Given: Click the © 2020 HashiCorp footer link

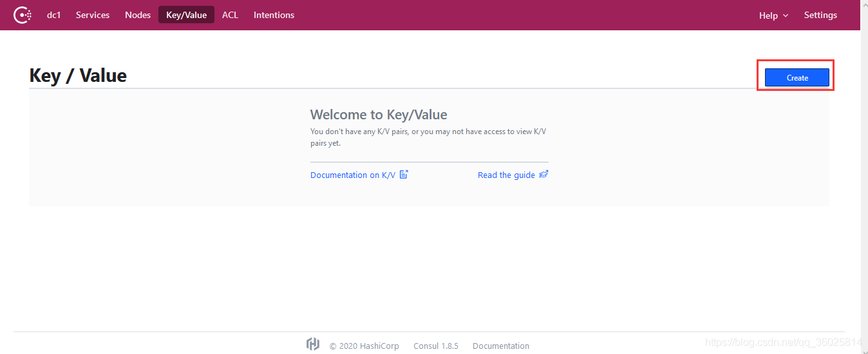Looking at the screenshot, I should [x=364, y=346].
